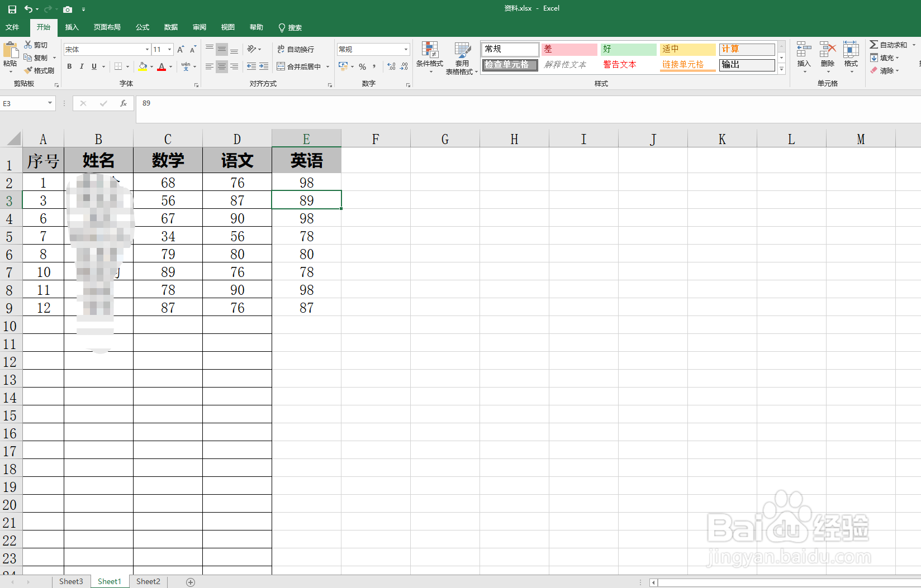Open the number format 常规 dropdown
Screen dimensions: 921x588
click(406, 50)
